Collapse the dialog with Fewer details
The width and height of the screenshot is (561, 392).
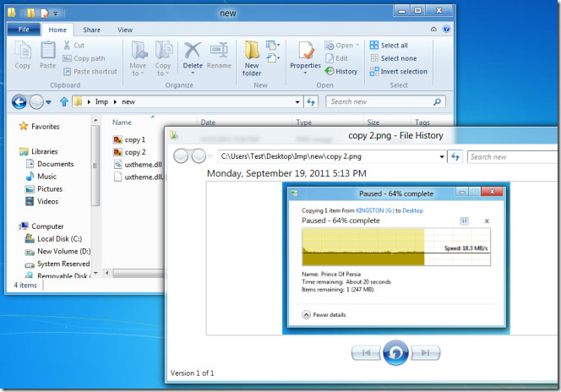tap(324, 315)
